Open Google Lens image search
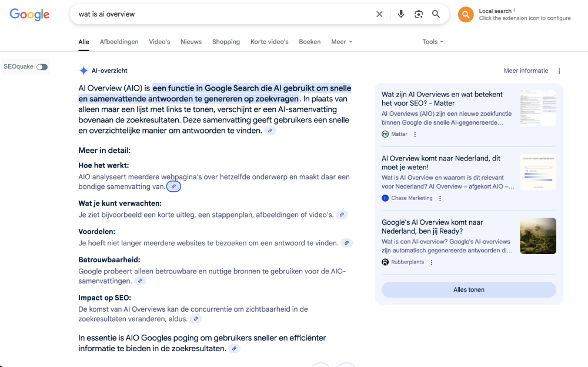 419,14
